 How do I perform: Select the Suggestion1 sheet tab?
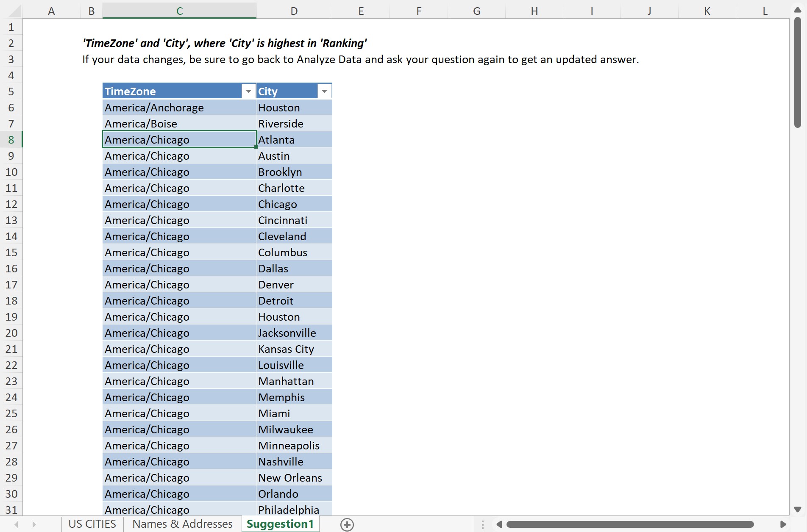[x=280, y=524]
